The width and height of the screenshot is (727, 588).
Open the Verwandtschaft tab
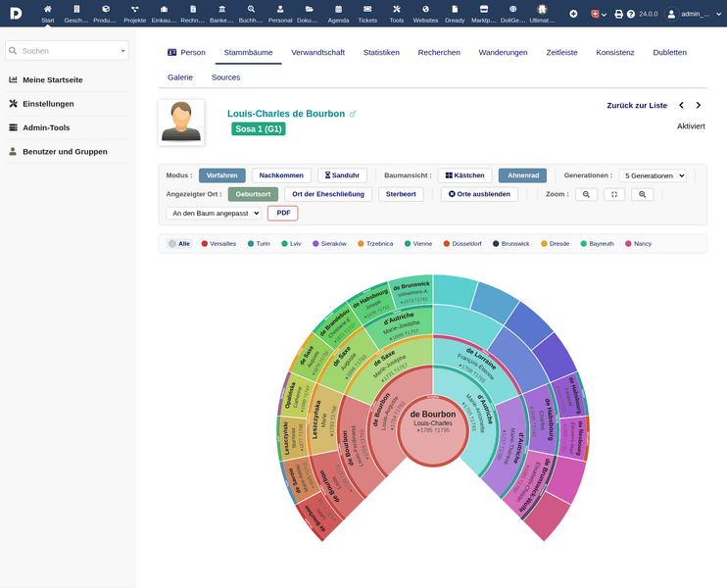click(x=317, y=52)
